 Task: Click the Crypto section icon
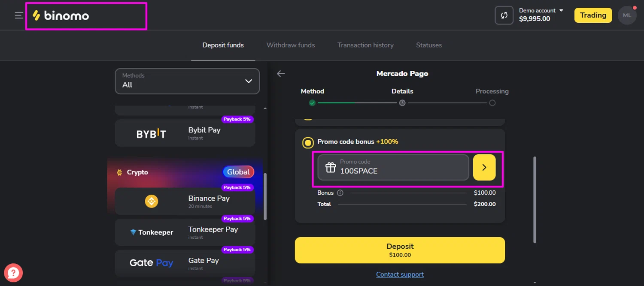pos(120,172)
